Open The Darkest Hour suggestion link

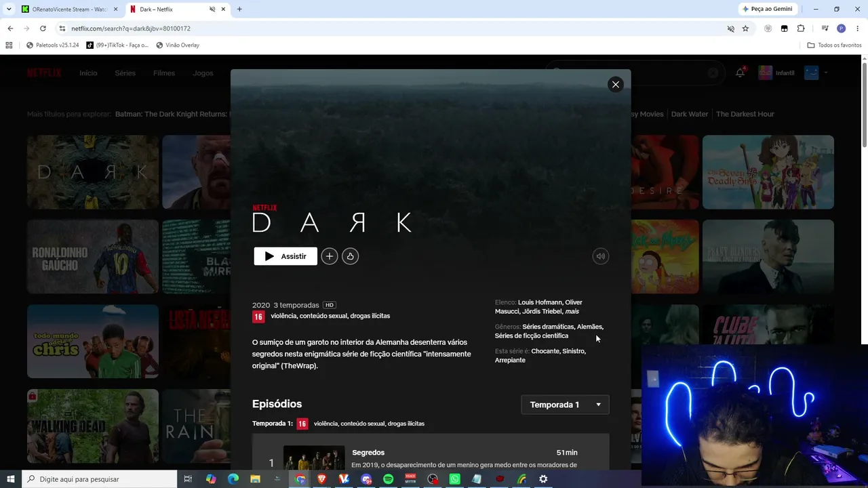(x=745, y=114)
